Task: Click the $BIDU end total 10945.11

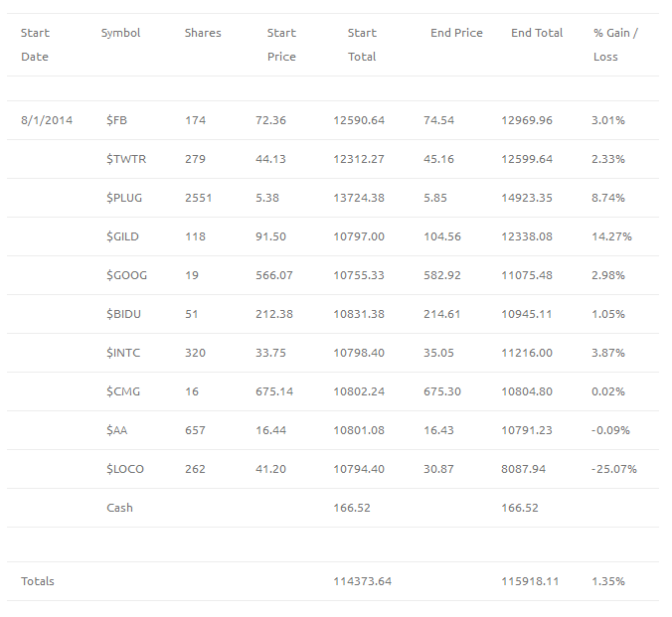Action: pos(527,314)
